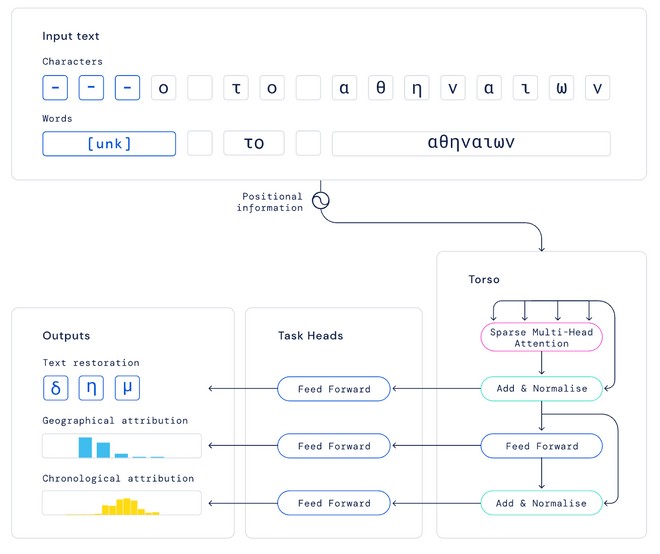Image resolution: width=660 pixels, height=554 pixels.
Task: Click the Task Heads Feed Forward for text restoration
Action: pos(334,389)
